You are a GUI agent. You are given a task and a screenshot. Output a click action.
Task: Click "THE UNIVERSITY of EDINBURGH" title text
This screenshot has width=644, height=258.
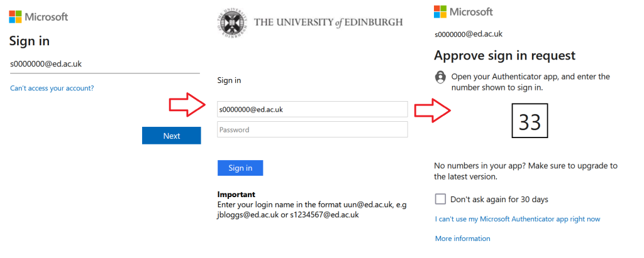(x=328, y=22)
